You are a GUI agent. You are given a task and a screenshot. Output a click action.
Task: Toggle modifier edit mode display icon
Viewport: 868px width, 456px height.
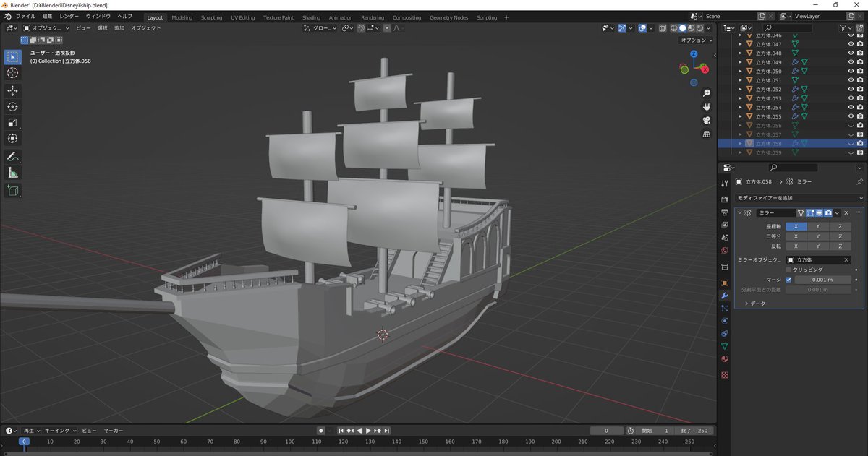tap(810, 213)
